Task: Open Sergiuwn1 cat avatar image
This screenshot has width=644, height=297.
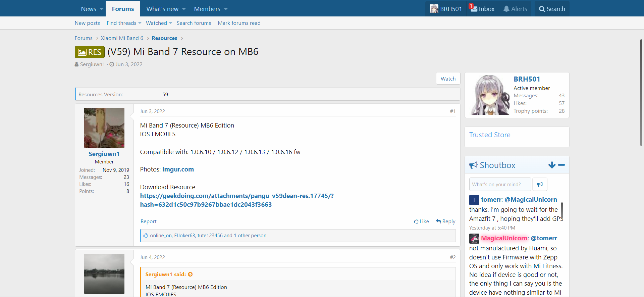Action: [104, 128]
